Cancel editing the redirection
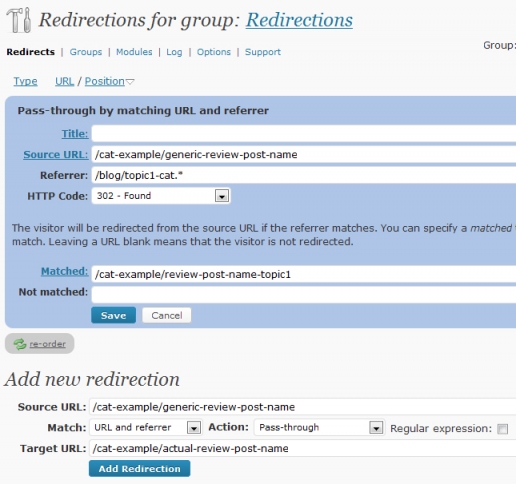This screenshot has height=484, width=516. [167, 315]
